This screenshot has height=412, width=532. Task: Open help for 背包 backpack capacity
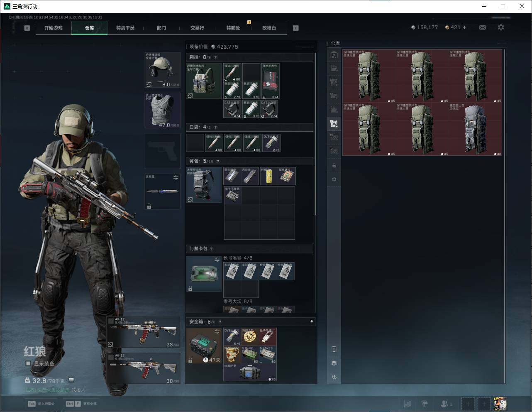218,161
